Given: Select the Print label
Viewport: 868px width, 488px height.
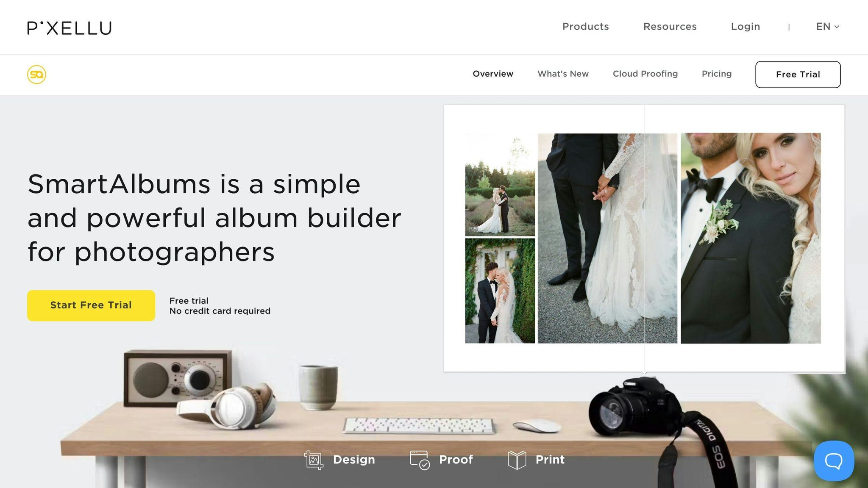Looking at the screenshot, I should coord(550,460).
